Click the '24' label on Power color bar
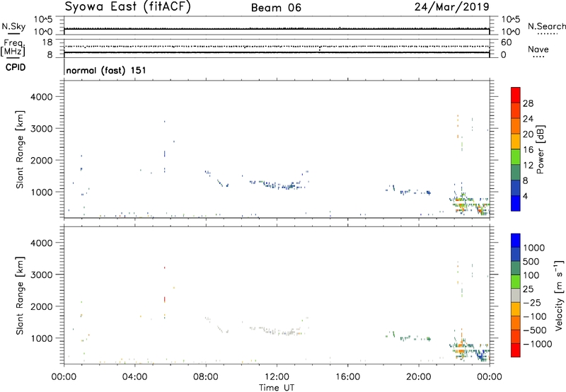The width and height of the screenshot is (566, 392). click(528, 119)
